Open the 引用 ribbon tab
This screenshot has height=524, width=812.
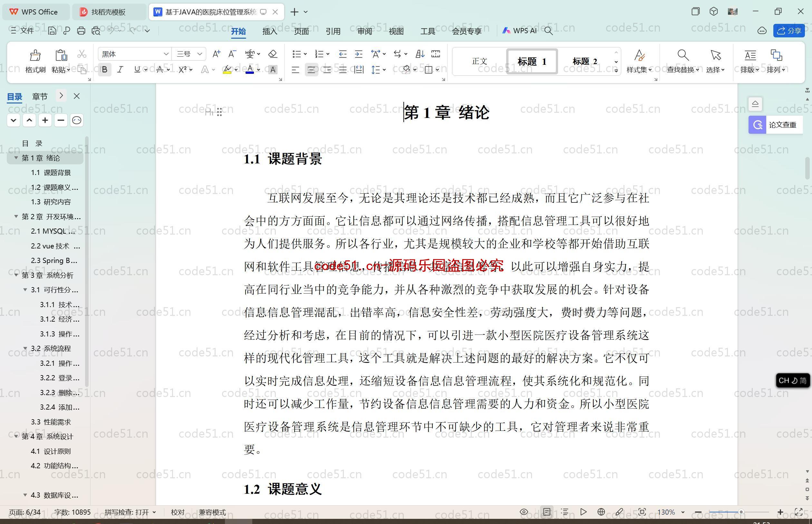(x=333, y=31)
